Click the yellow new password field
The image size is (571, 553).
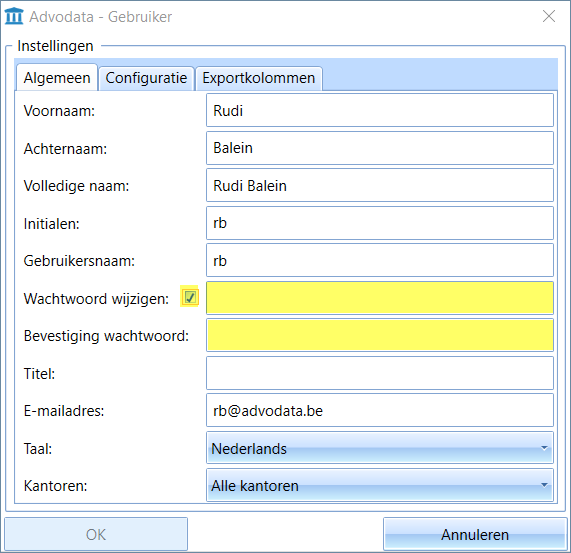(x=380, y=298)
